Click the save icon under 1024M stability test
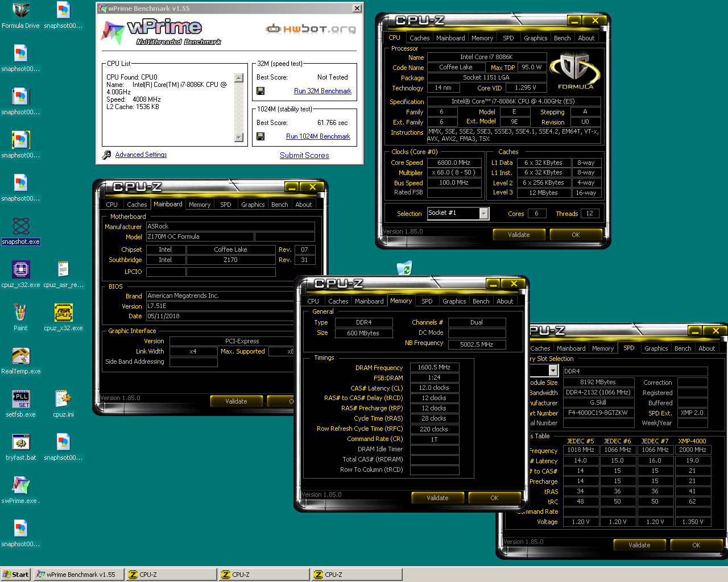This screenshot has width=728, height=582. (260, 136)
